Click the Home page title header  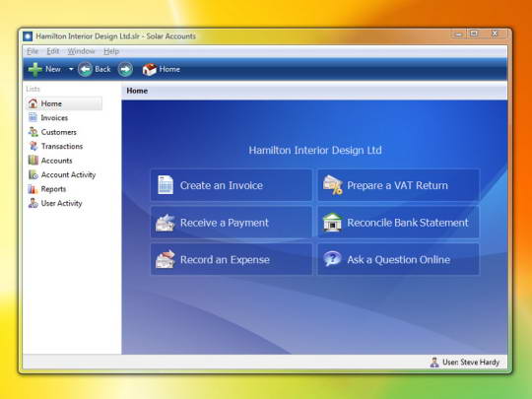(x=137, y=91)
